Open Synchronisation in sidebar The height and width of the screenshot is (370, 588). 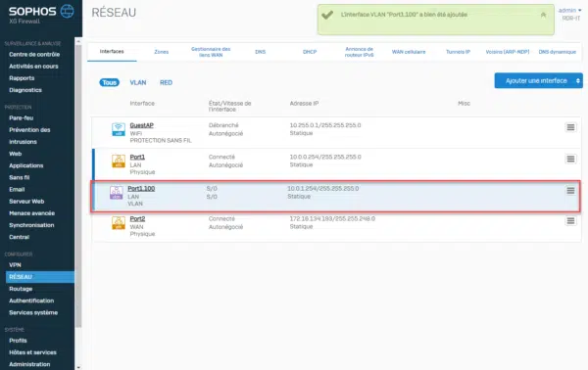[x=31, y=225]
